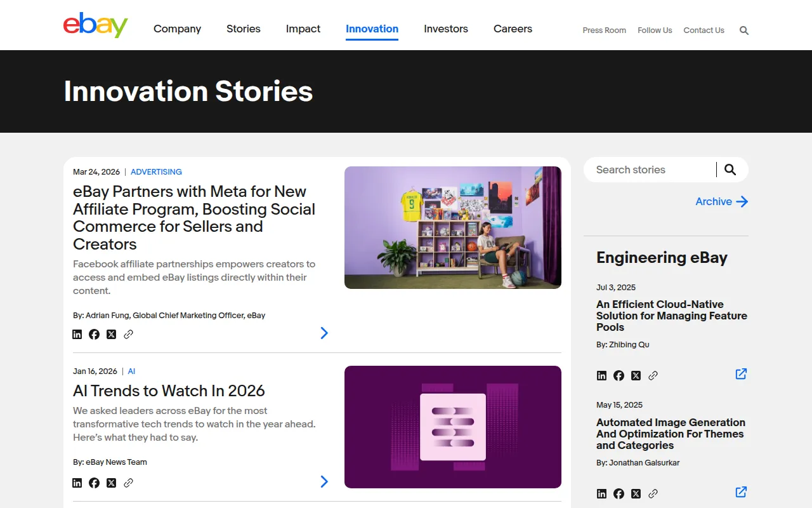This screenshot has width=812, height=508.
Task: Copy link for Meta affiliate story
Action: (x=129, y=334)
